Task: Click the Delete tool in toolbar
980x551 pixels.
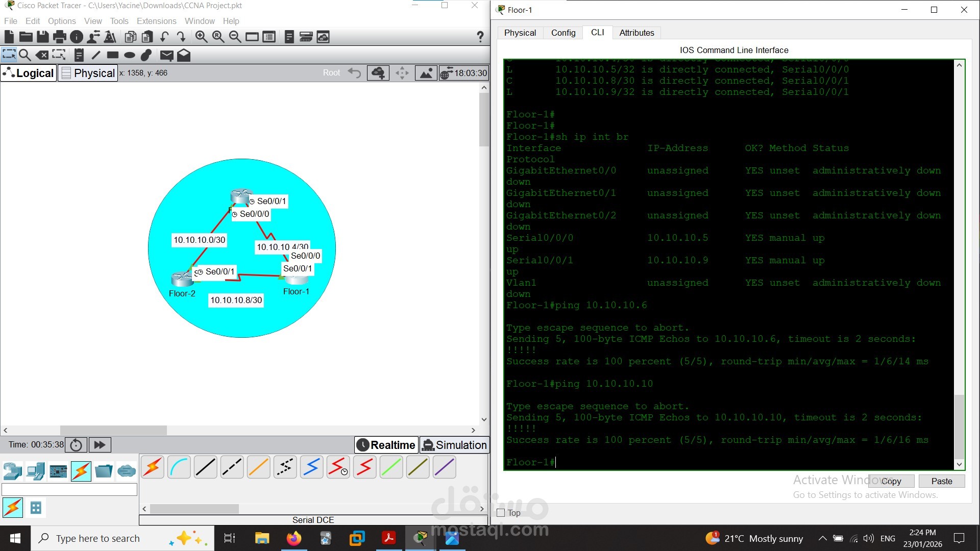Action: coord(42,55)
